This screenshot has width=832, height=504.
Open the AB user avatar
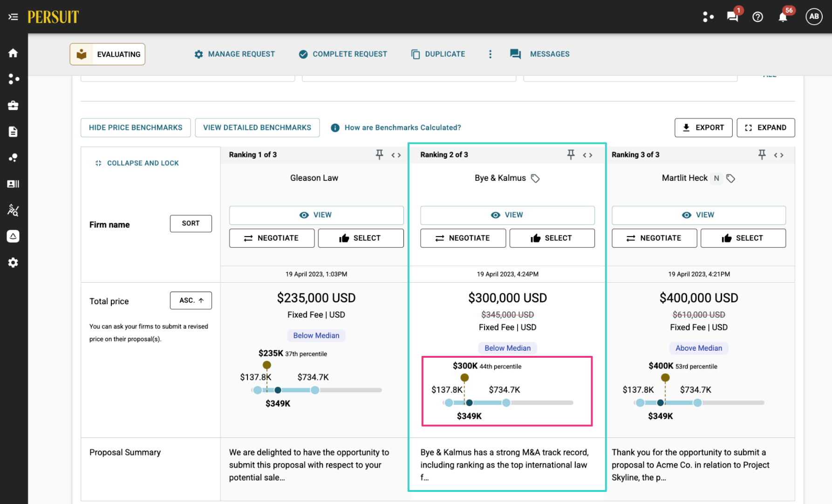click(814, 17)
